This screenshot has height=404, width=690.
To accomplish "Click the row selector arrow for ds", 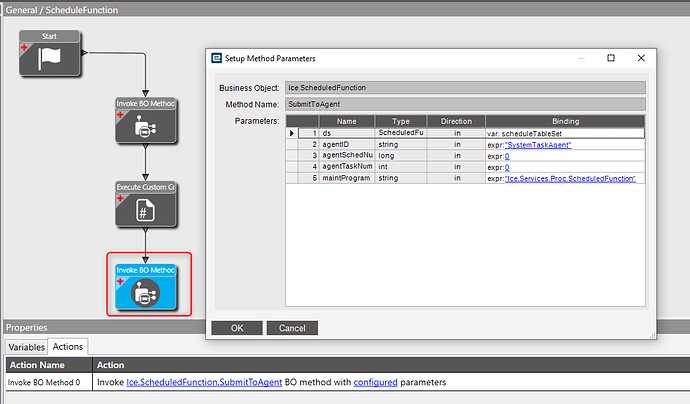I will point(292,133).
